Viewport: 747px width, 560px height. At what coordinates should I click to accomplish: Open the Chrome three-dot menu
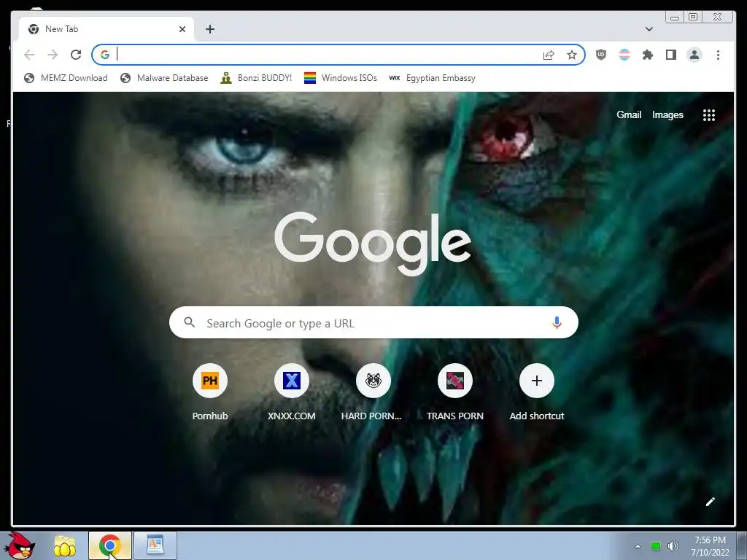point(718,55)
